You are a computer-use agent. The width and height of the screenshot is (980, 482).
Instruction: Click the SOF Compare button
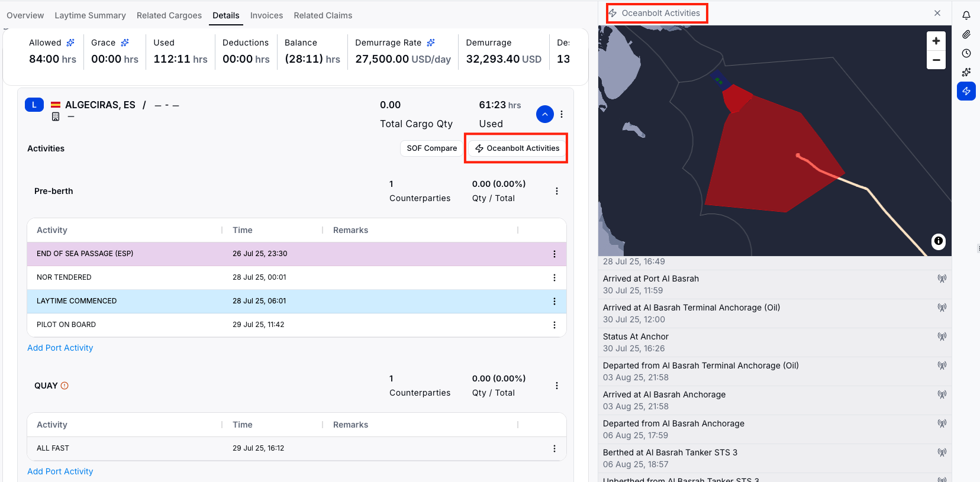tap(431, 148)
